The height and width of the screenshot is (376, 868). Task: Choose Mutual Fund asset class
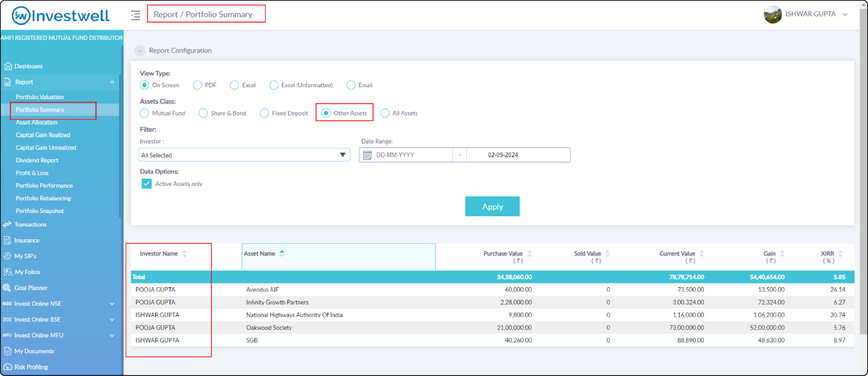144,113
